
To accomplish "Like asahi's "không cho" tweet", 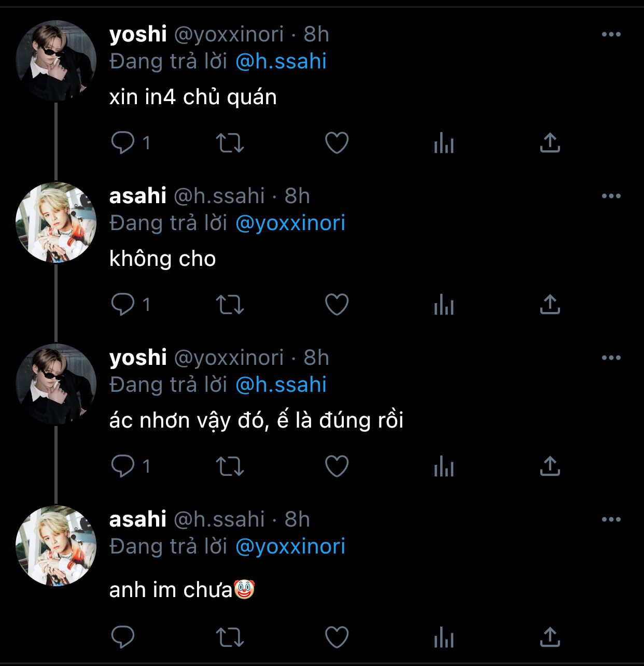I will tap(337, 304).
